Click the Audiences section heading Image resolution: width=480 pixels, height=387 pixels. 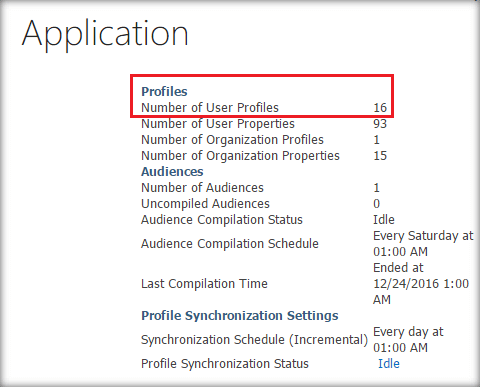click(172, 172)
